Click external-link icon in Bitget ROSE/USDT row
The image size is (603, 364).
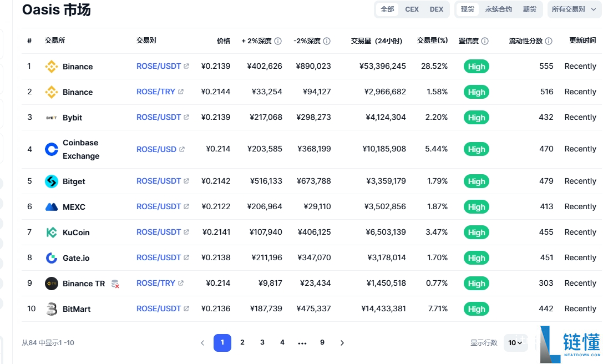click(186, 181)
